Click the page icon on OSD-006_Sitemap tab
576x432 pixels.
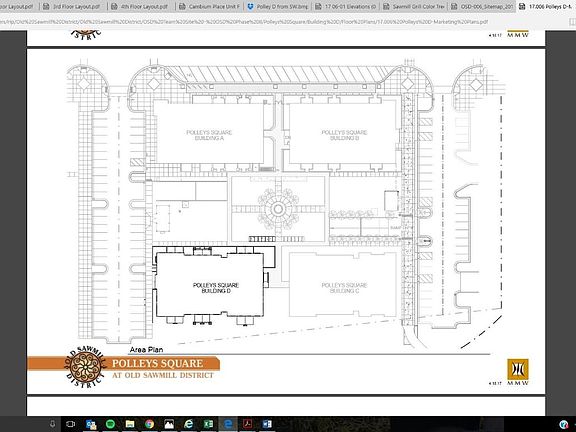(454, 6)
